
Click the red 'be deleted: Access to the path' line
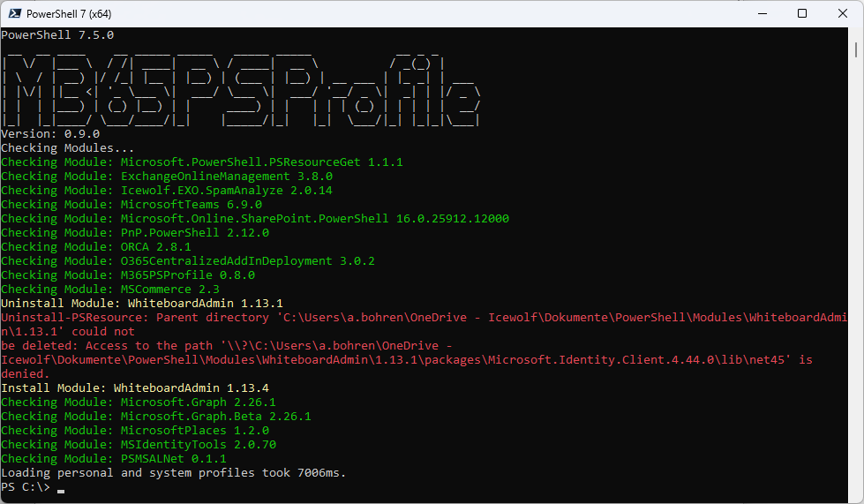[227, 346]
